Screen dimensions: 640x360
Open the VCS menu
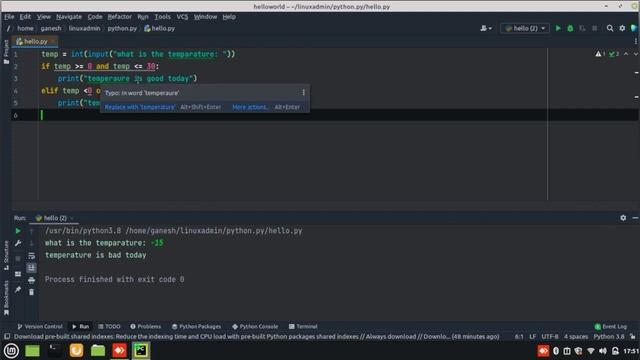(182, 17)
